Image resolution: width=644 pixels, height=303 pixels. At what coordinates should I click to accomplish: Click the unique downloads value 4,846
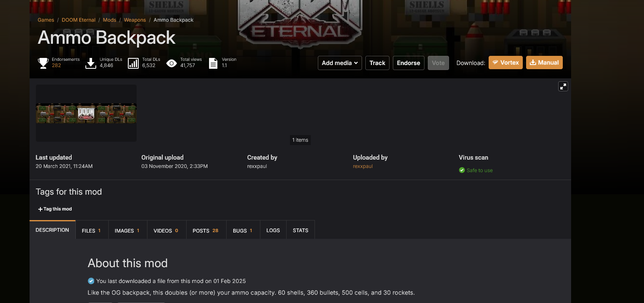(x=107, y=65)
